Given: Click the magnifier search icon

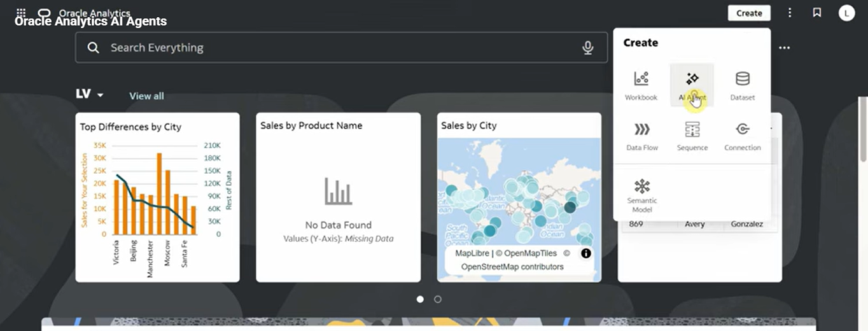Looking at the screenshot, I should 94,48.
